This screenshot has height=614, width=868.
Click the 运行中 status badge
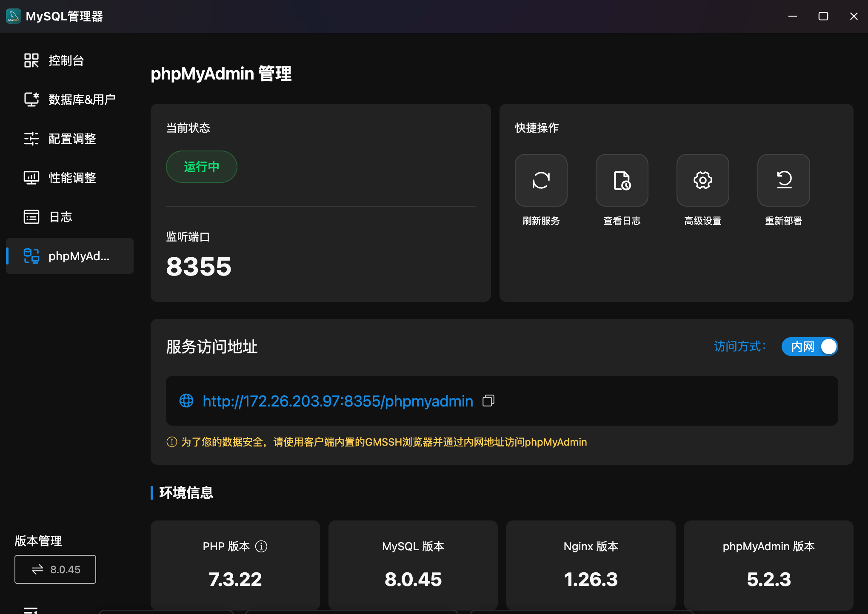201,167
